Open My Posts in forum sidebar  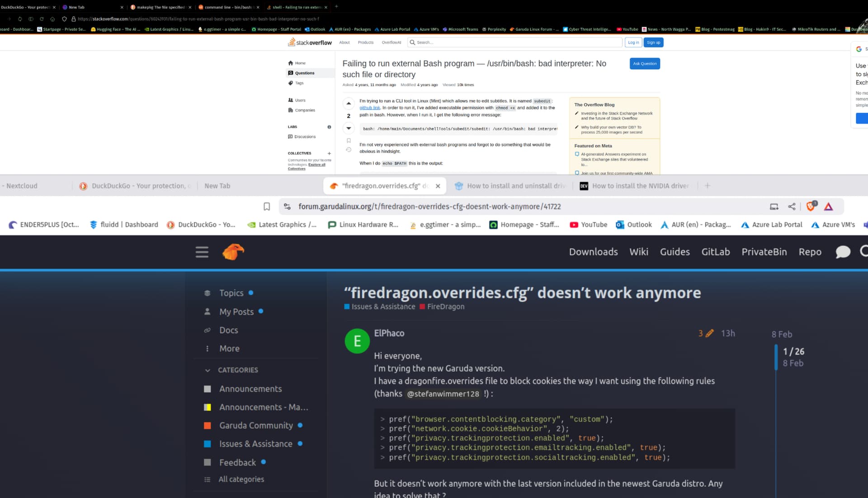(x=236, y=312)
